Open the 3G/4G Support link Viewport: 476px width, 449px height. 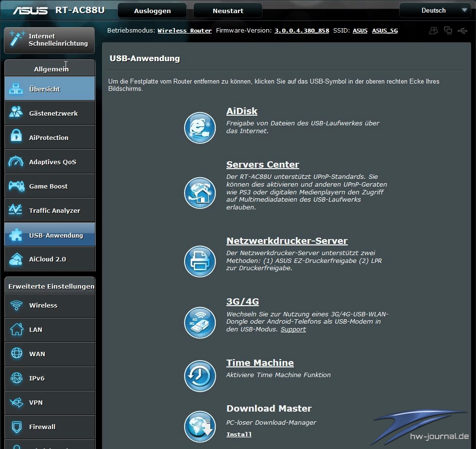[293, 329]
